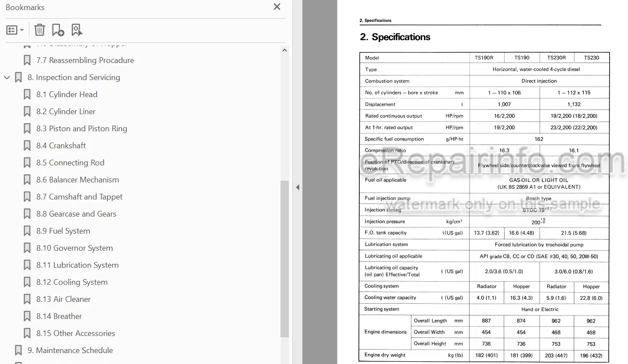The width and height of the screenshot is (628, 364).
Task: Open 8.11 Lubrication System bookmark
Action: [77, 265]
